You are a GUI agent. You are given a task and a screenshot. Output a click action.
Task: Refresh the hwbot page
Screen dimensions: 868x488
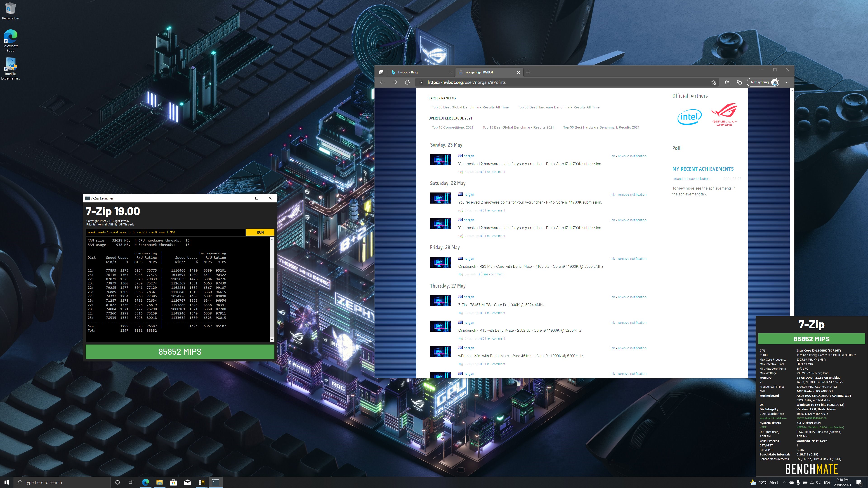(407, 82)
